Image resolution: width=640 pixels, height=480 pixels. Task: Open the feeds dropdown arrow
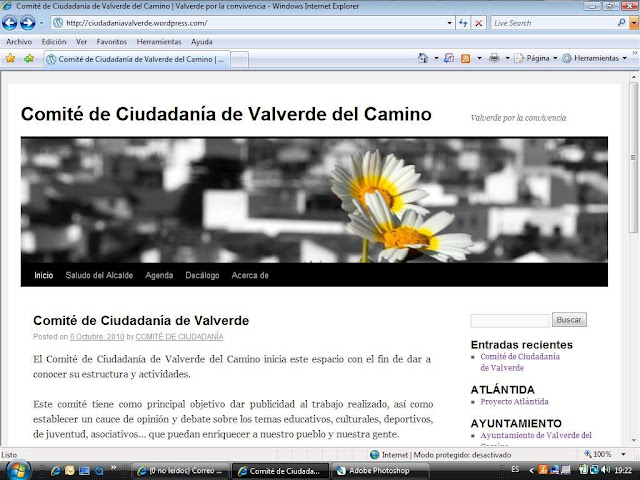coord(479,58)
